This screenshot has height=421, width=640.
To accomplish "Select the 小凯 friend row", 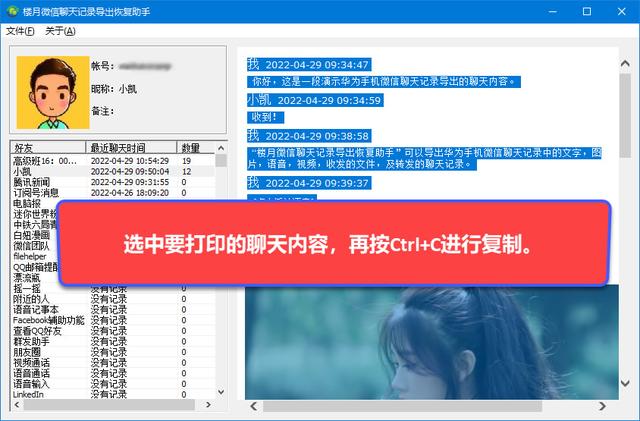I will click(x=113, y=172).
